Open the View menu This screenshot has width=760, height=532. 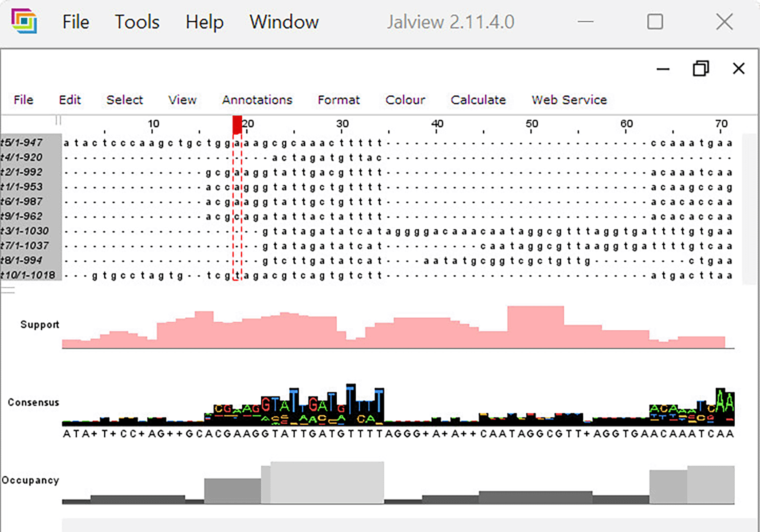coord(182,100)
